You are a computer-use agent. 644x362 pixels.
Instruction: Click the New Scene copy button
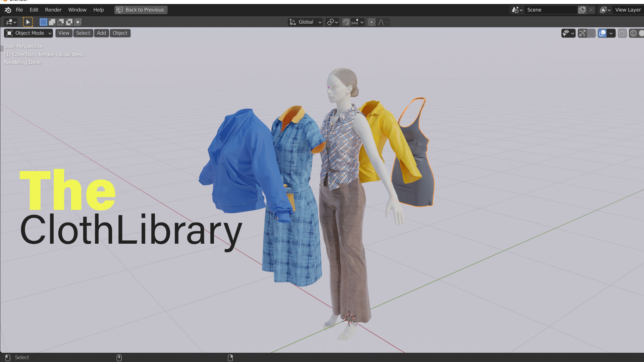[582, 10]
